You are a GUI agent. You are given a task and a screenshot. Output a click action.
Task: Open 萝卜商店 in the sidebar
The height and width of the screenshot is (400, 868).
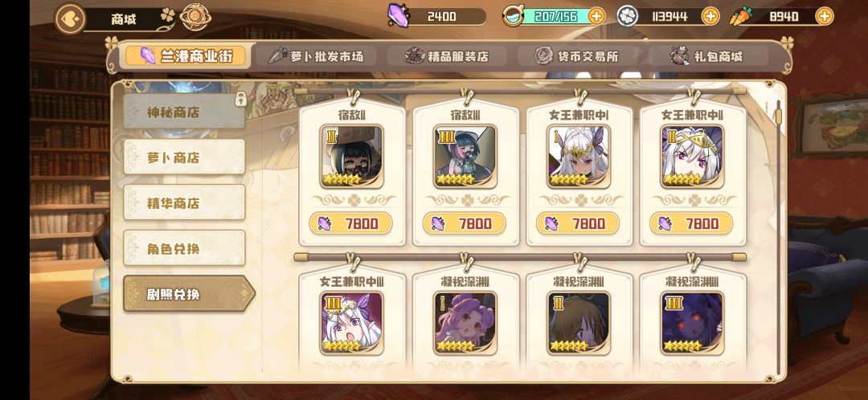click(x=184, y=157)
